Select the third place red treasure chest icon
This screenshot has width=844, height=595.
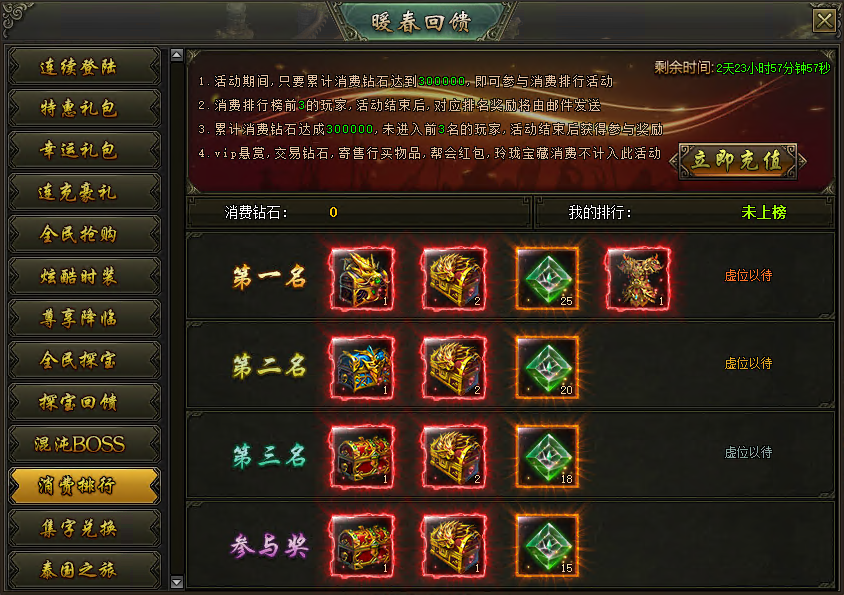pyautogui.click(x=362, y=457)
